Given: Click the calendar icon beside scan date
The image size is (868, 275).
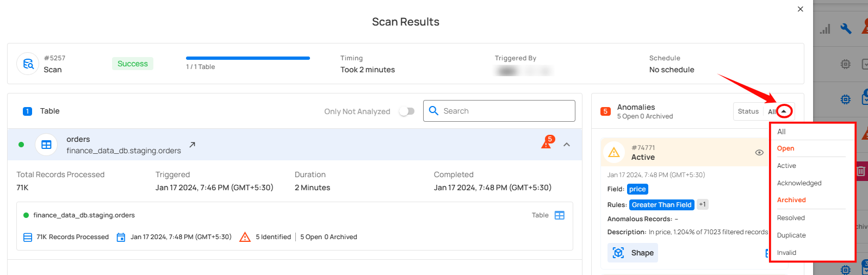Looking at the screenshot, I should pyautogui.click(x=121, y=237).
